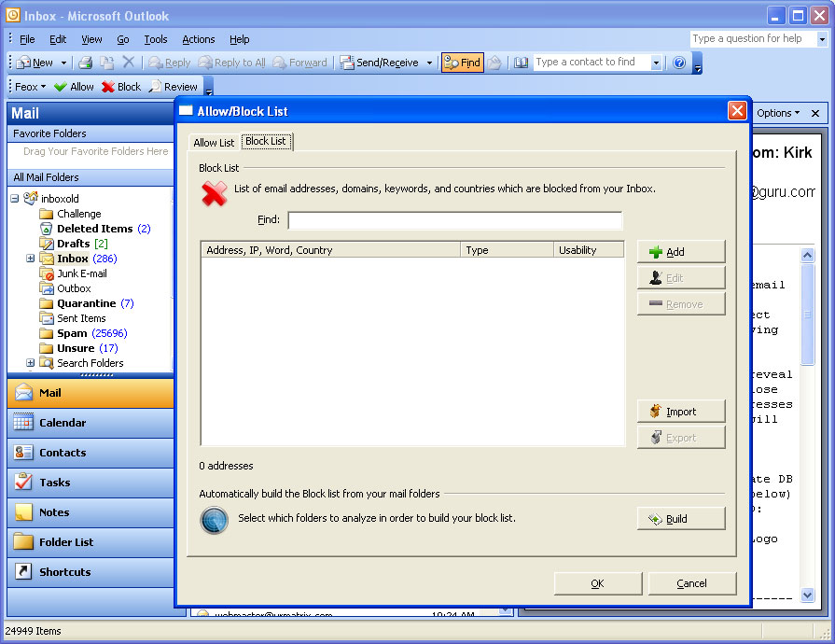Click the Delete X icon in the toolbar
The height and width of the screenshot is (644, 835).
[129, 63]
